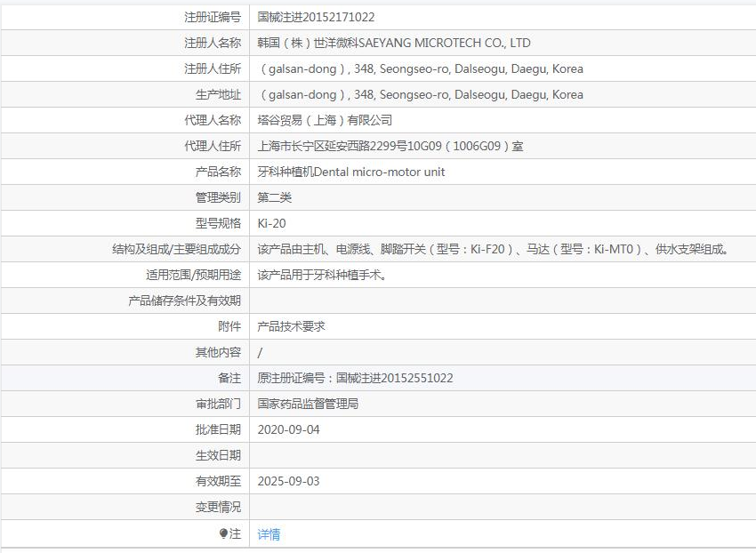
Task: Click the 生产地址 label
Action: [x=218, y=94]
